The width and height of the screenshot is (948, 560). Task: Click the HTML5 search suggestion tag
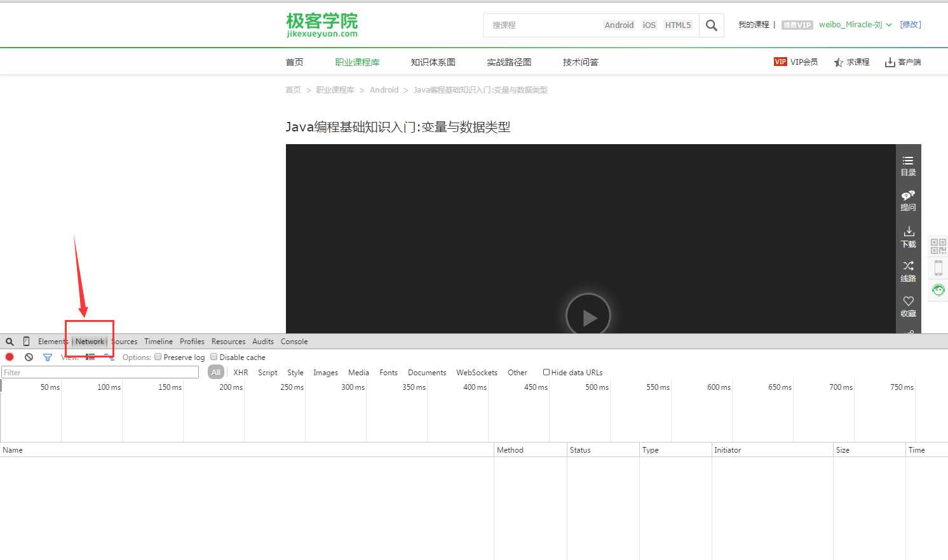[678, 25]
